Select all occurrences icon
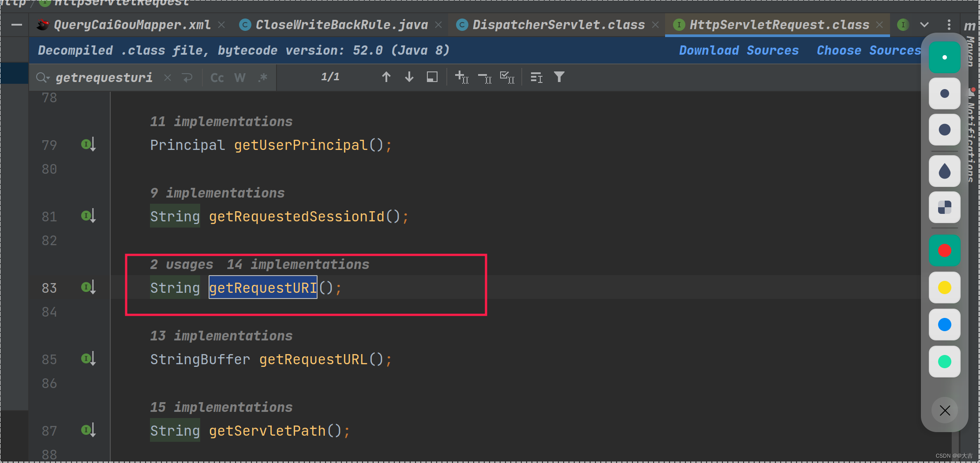The height and width of the screenshot is (463, 980). pyautogui.click(x=507, y=77)
